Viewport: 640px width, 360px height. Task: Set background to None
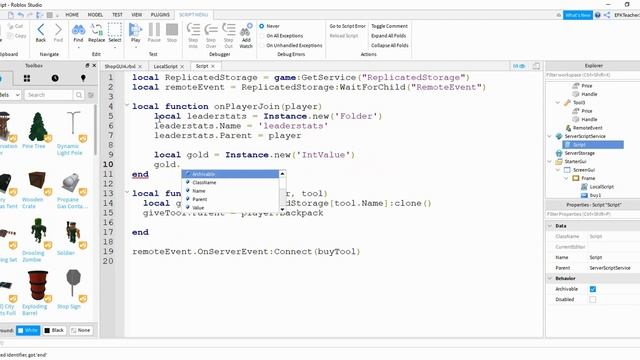coord(81,330)
